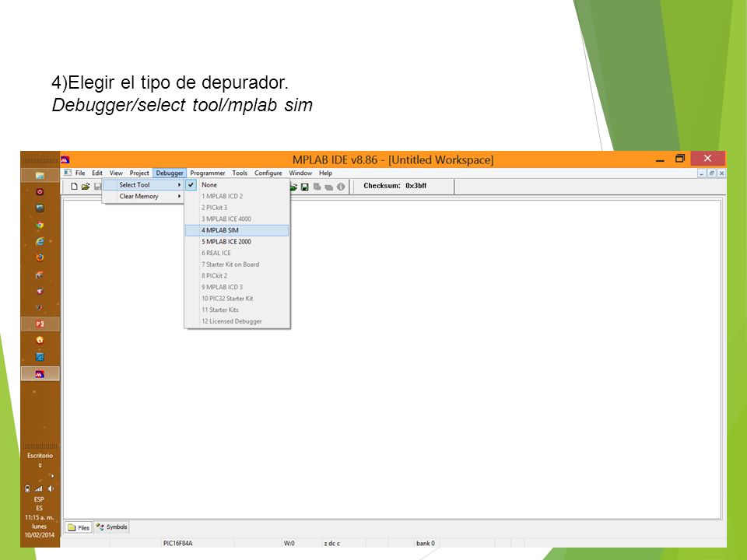The image size is (747, 560).
Task: Choose 3 MPLAB ICE 4000 entry
Action: [x=237, y=219]
